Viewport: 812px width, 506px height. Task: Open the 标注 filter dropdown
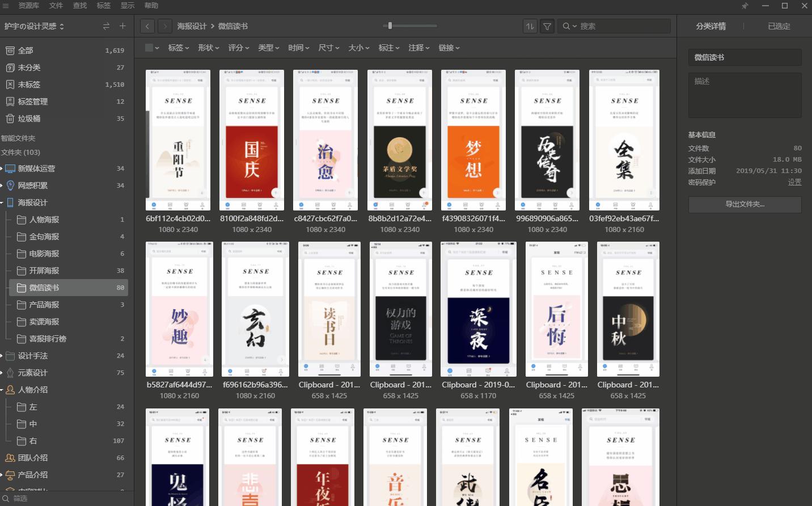388,48
